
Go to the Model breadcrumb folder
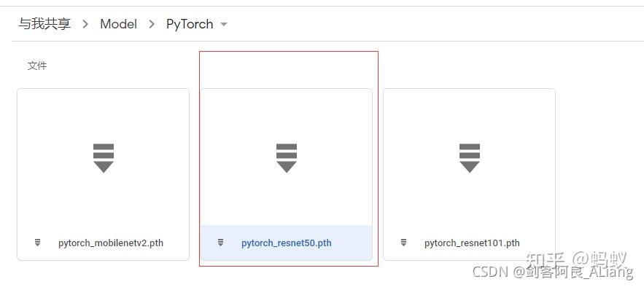tap(118, 24)
